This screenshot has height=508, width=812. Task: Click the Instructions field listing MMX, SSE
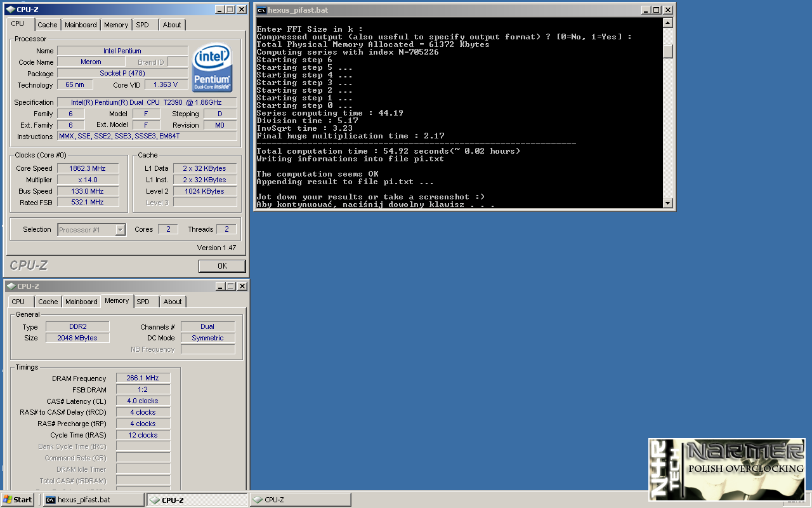147,137
